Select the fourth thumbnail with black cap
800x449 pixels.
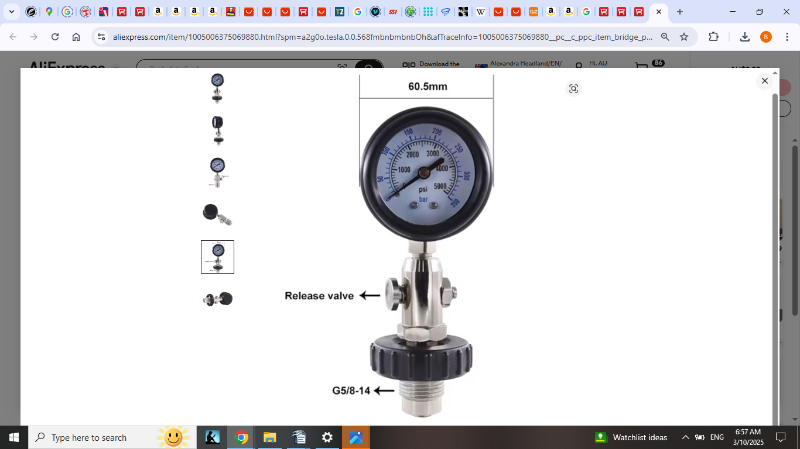pyautogui.click(x=217, y=213)
